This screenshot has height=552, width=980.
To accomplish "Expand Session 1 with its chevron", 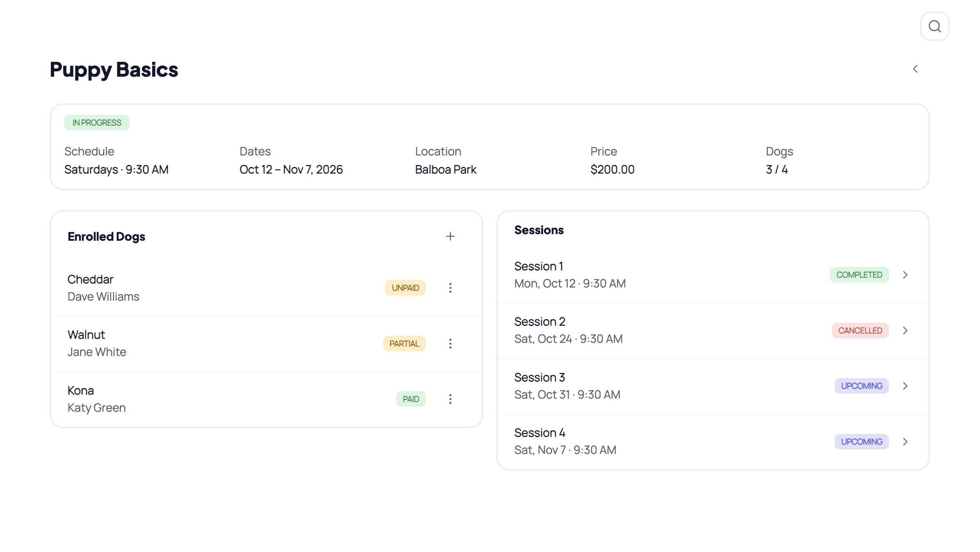I will pos(905,275).
